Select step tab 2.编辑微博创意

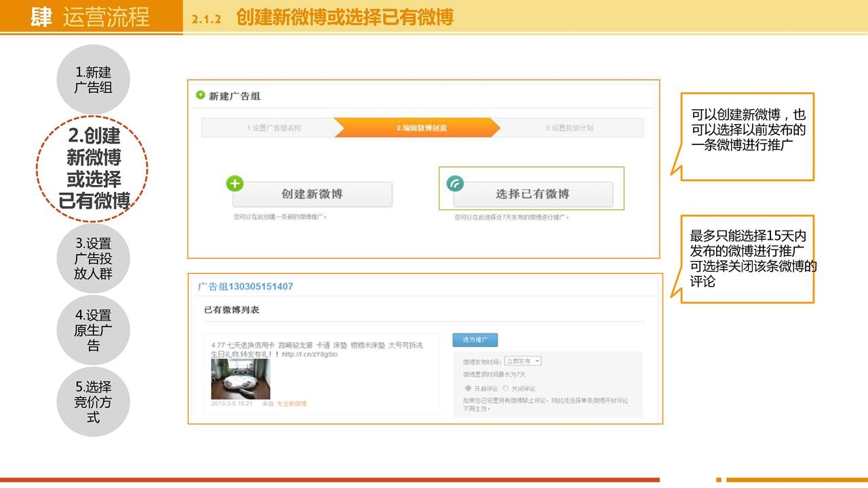421,128
